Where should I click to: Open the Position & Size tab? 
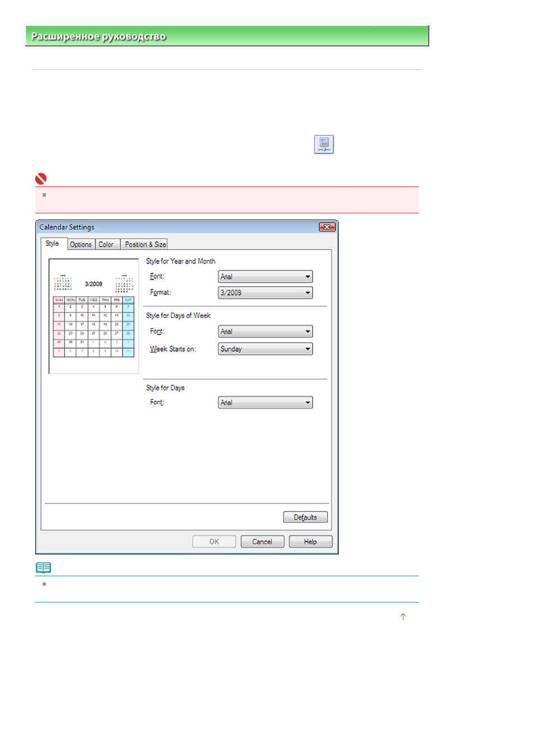click(145, 245)
